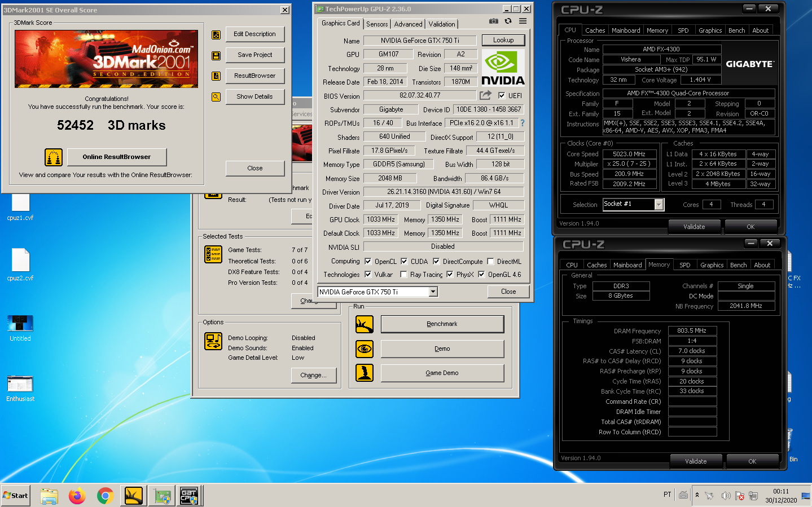The width and height of the screenshot is (812, 507).
Task: Show hidden system tray icons arrow
Action: [x=697, y=495]
